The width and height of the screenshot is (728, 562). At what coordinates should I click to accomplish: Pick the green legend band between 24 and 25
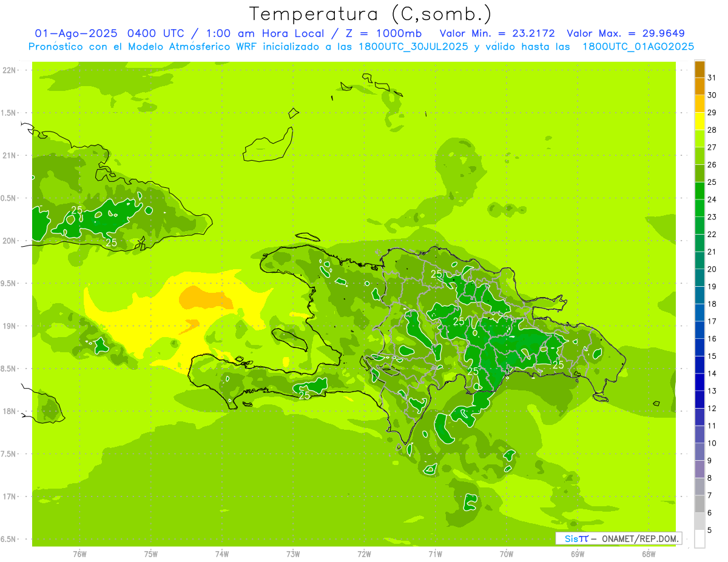(699, 191)
